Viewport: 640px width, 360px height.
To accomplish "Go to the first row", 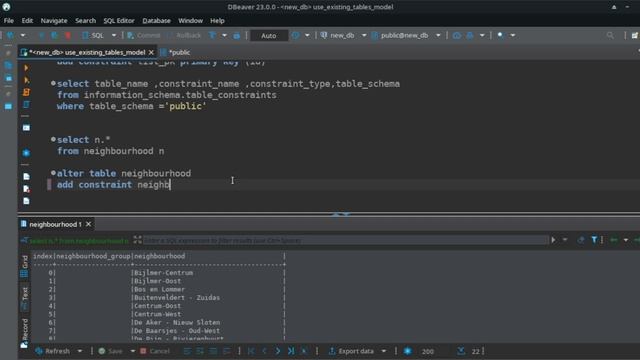I will click(251, 351).
